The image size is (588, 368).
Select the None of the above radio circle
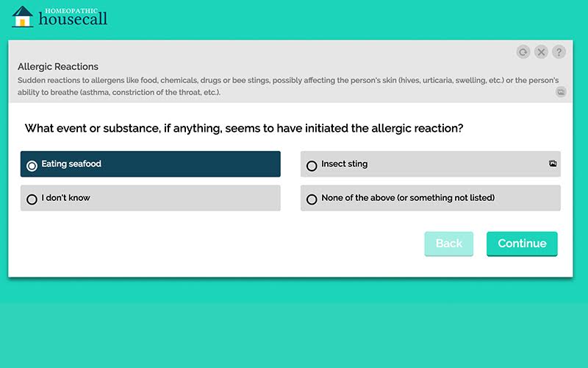(x=312, y=199)
